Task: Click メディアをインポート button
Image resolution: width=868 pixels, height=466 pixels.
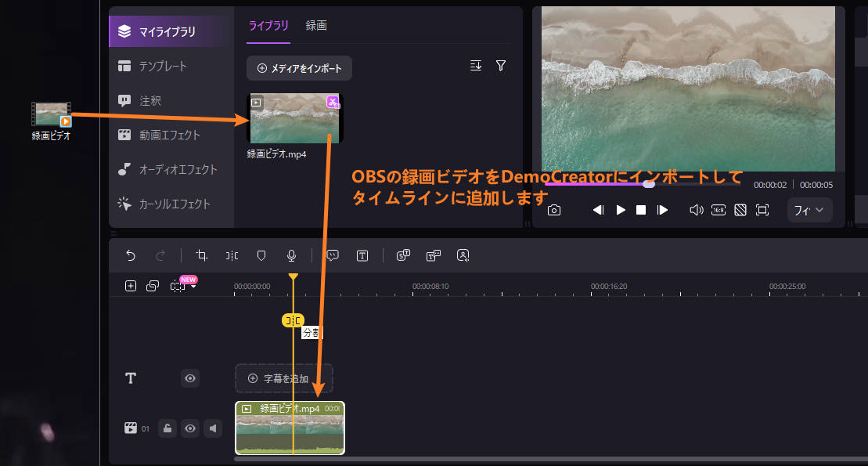Action: [299, 68]
